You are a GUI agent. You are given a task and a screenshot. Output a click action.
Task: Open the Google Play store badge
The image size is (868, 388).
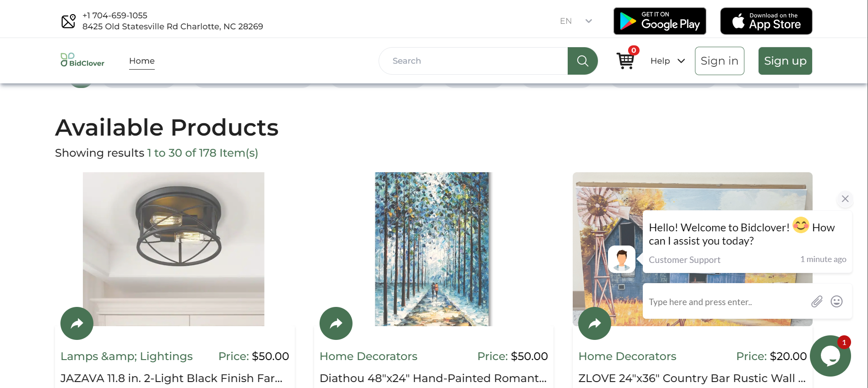660,21
